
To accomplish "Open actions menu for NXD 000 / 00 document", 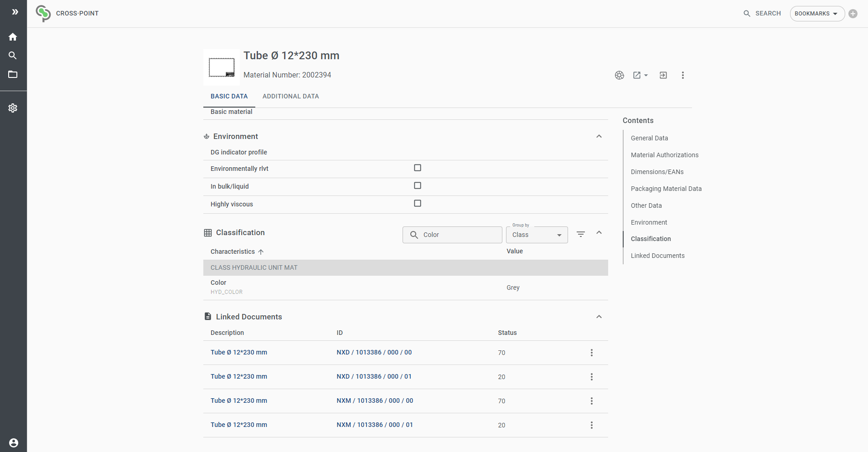I will pyautogui.click(x=592, y=353).
